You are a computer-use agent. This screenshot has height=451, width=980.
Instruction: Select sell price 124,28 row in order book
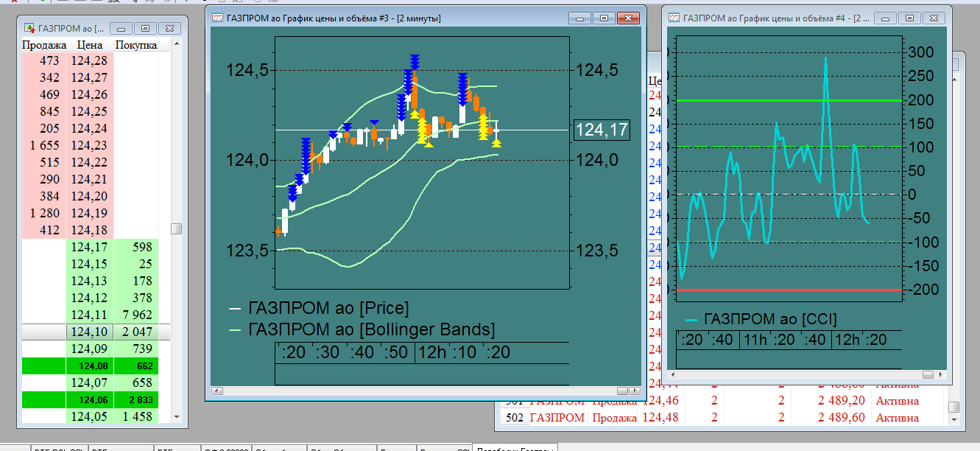90,60
